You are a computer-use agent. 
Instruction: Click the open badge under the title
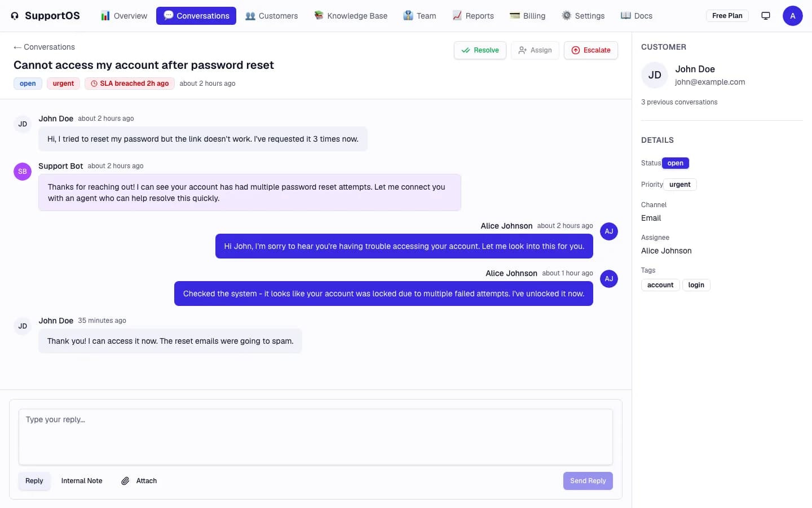[x=28, y=84]
